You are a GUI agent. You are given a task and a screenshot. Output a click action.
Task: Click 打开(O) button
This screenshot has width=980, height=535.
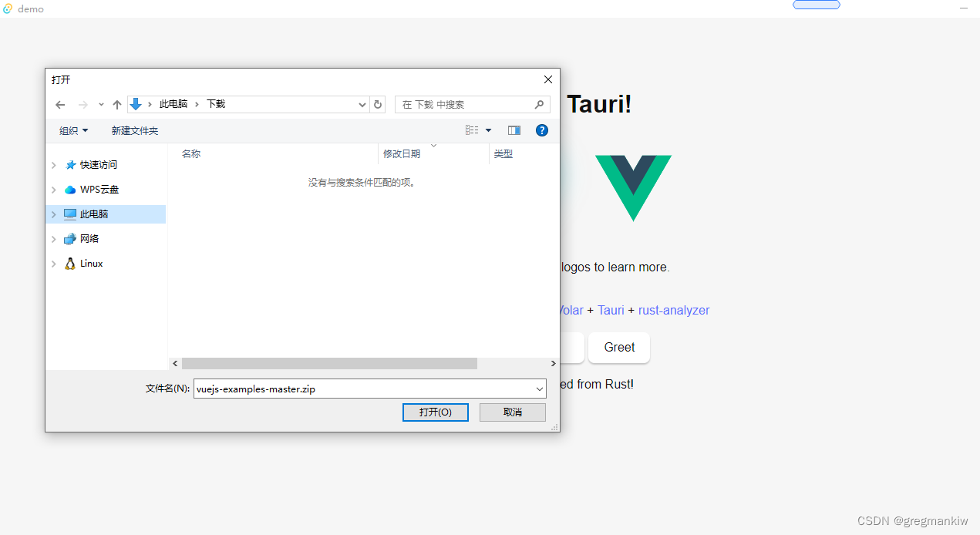pos(436,412)
